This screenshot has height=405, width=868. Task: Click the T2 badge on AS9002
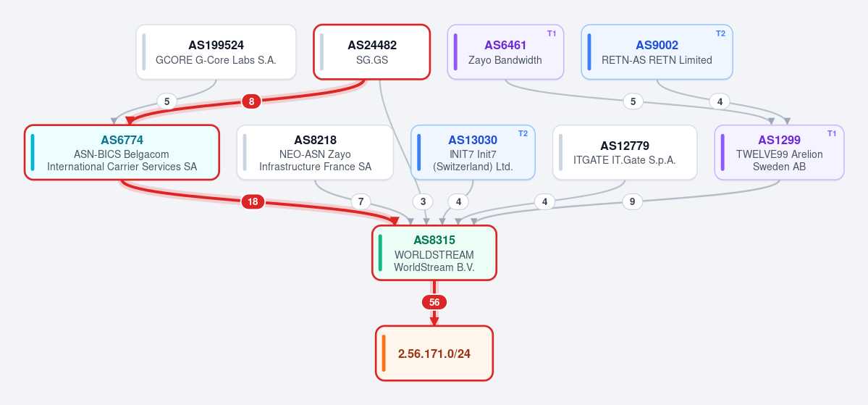pos(720,34)
